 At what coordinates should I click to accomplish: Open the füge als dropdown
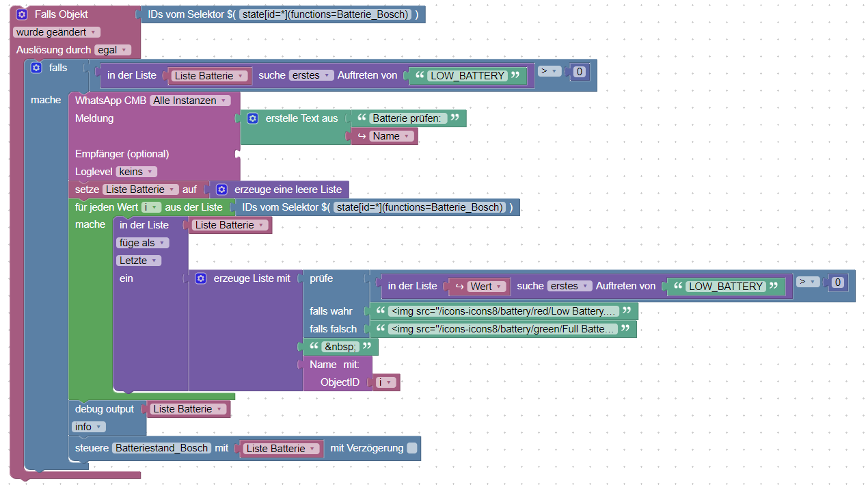click(143, 243)
